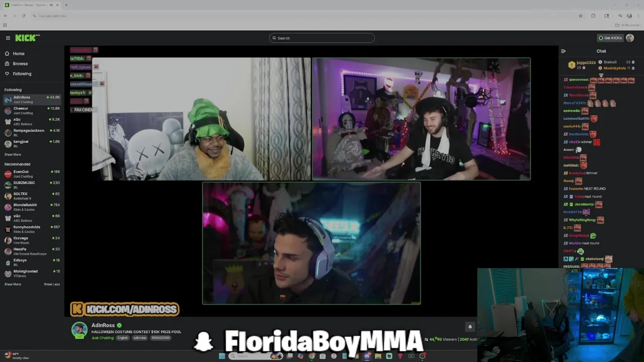Click jugga2323 top gifter in chat

click(586, 63)
